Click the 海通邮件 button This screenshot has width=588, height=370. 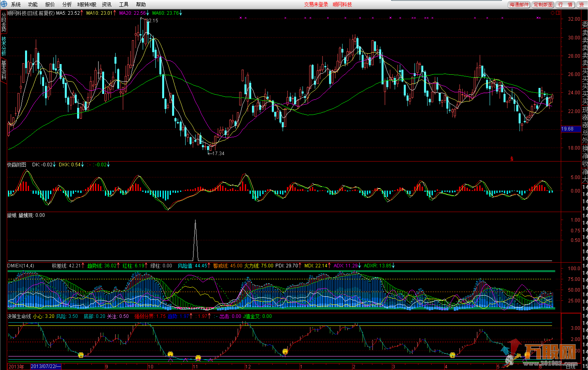pos(519,4)
